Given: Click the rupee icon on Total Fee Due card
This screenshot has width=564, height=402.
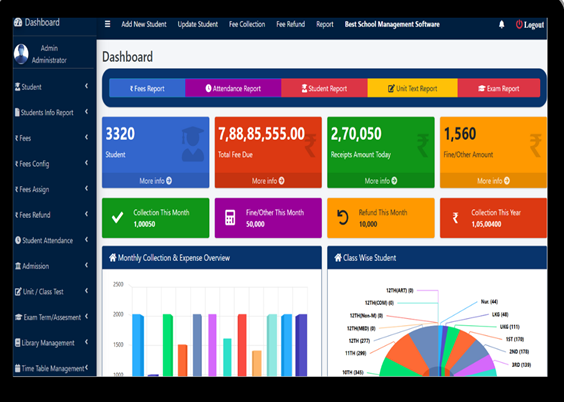Looking at the screenshot, I should [310, 145].
